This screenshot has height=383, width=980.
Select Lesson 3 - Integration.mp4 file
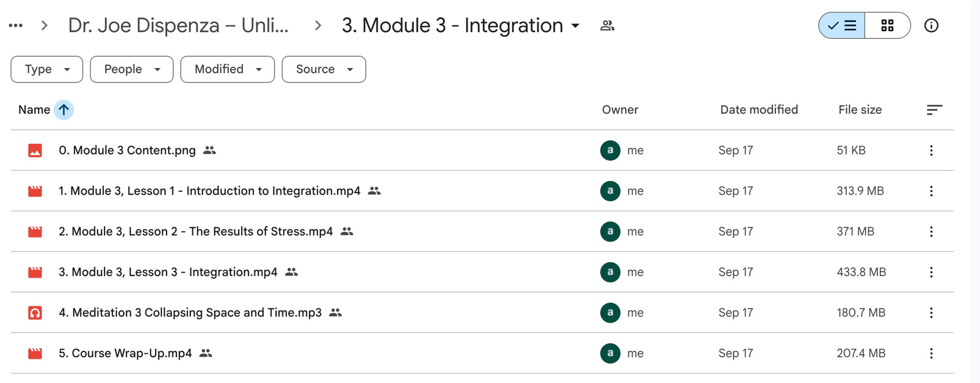click(x=168, y=272)
